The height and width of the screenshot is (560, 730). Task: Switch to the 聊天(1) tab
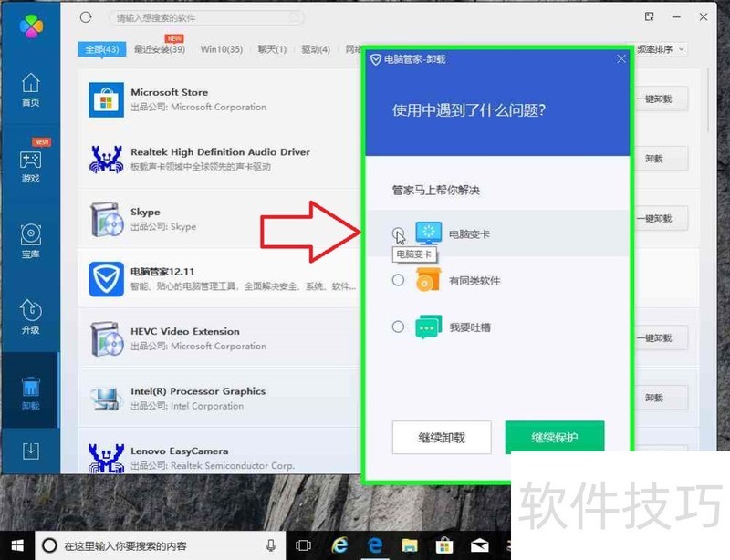coord(272,49)
